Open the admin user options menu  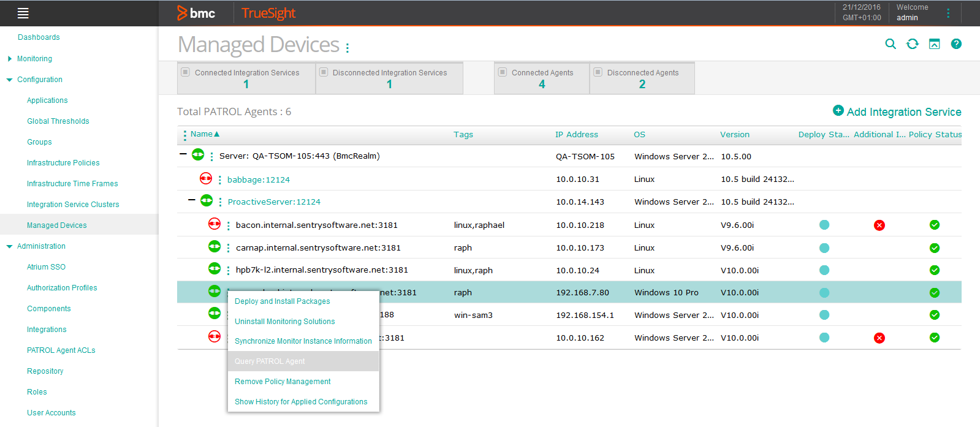pyautogui.click(x=948, y=13)
